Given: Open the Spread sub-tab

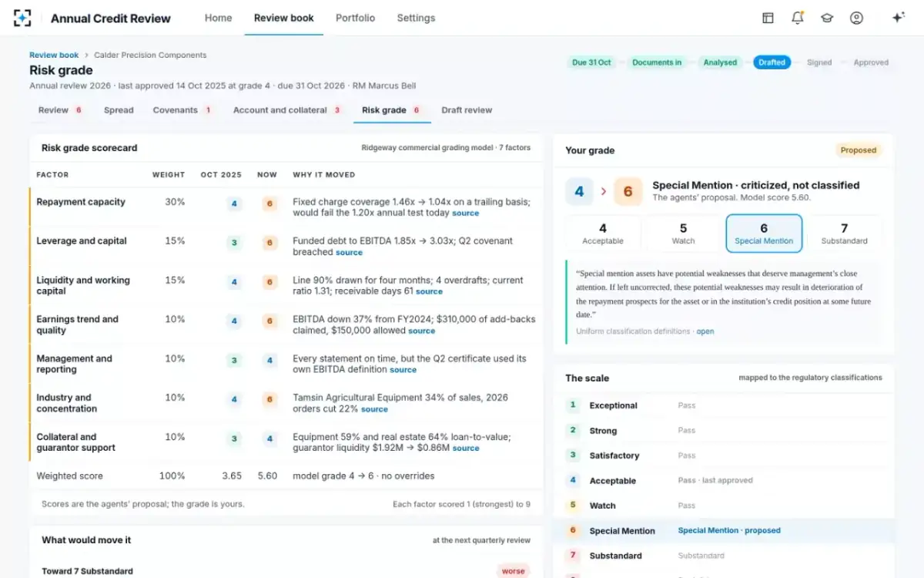Looking at the screenshot, I should click(119, 110).
